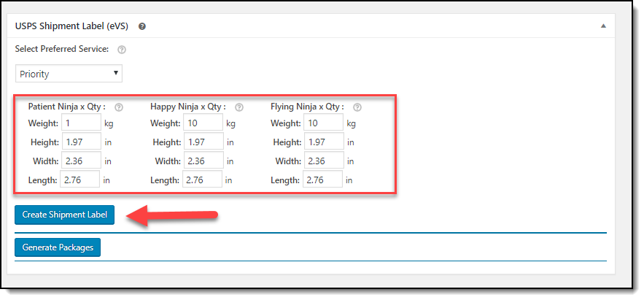Click Patient Ninja Height input field
This screenshot has height=300, width=644.
[x=82, y=142]
